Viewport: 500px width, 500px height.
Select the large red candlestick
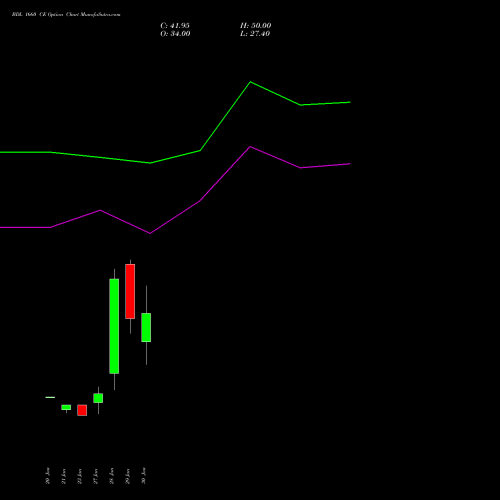coord(130,291)
